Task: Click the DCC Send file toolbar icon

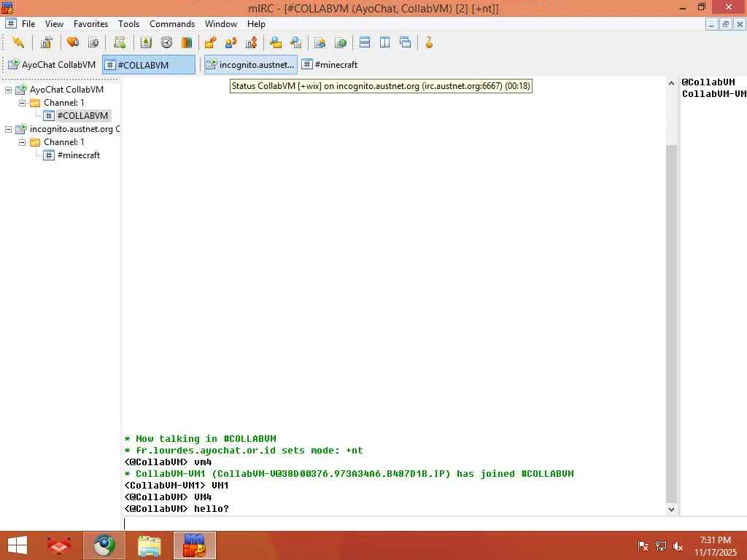Action: click(210, 43)
